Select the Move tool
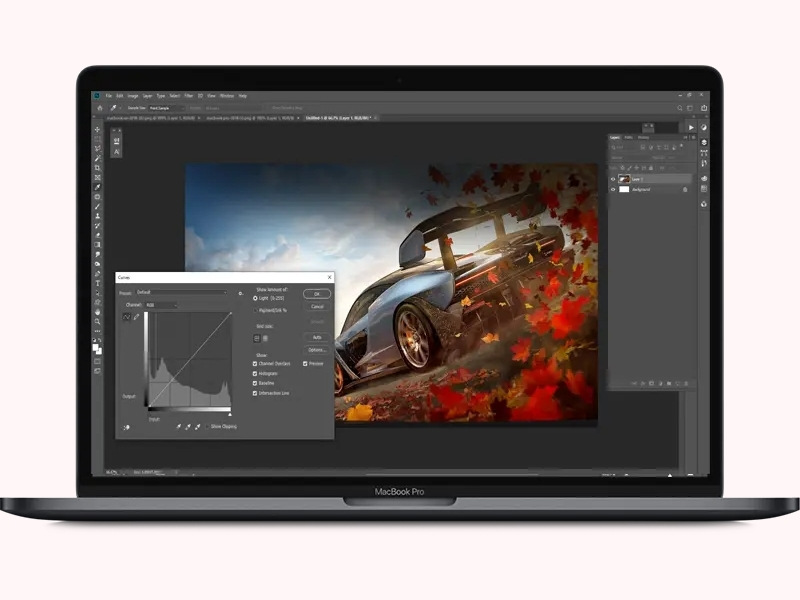This screenshot has height=600, width=800. 97,130
